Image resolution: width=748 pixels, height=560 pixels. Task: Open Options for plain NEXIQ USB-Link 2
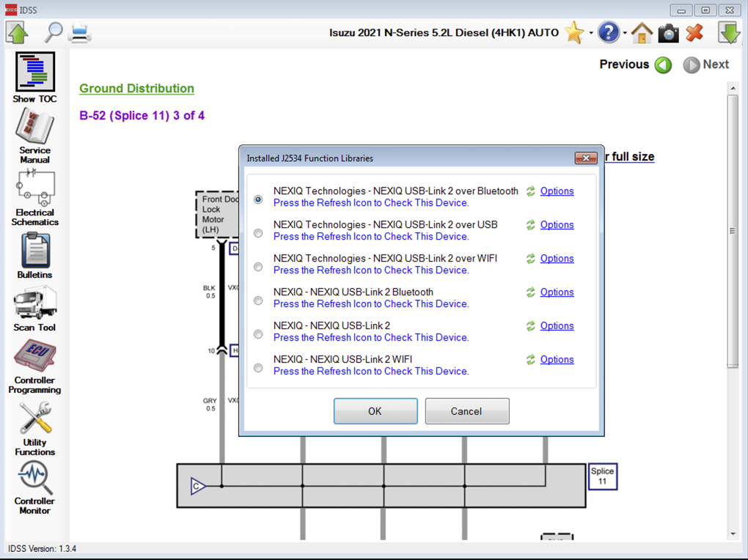(x=557, y=326)
